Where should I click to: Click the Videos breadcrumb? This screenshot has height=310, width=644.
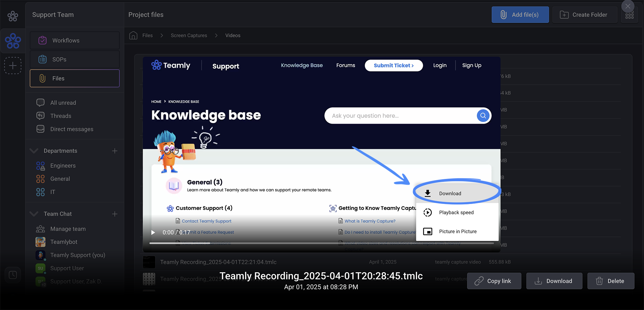coord(233,35)
